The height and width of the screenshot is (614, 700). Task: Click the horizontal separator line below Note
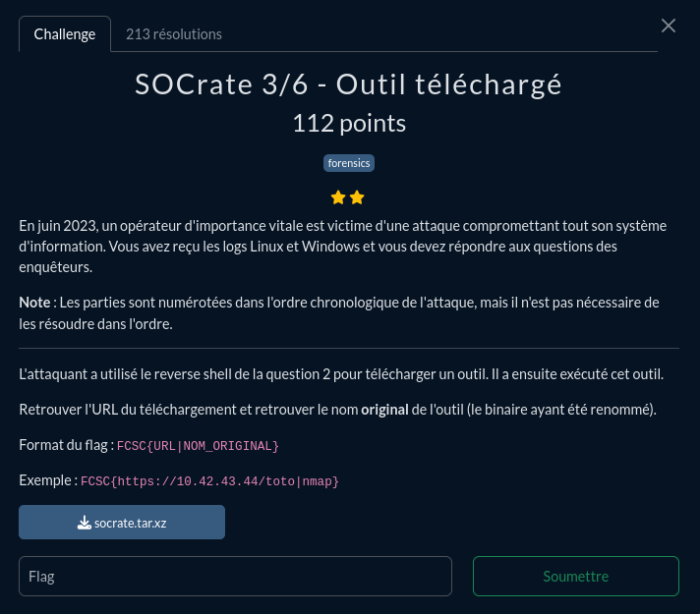349,348
